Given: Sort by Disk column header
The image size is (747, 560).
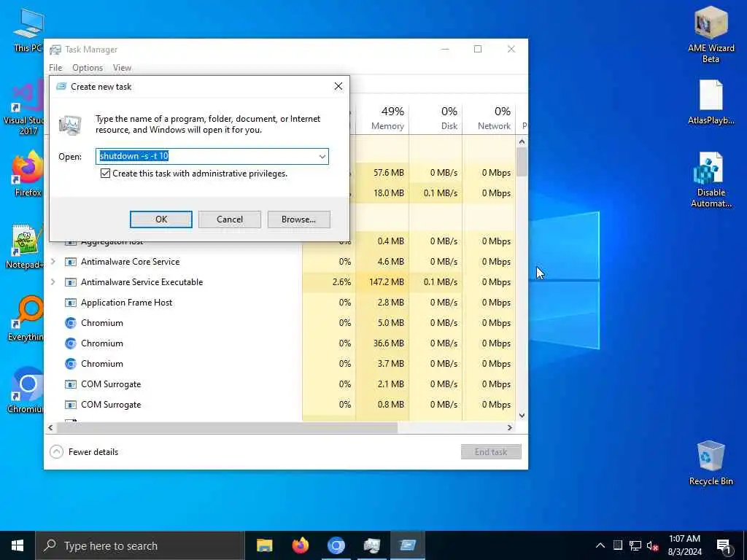Looking at the screenshot, I should click(436, 118).
